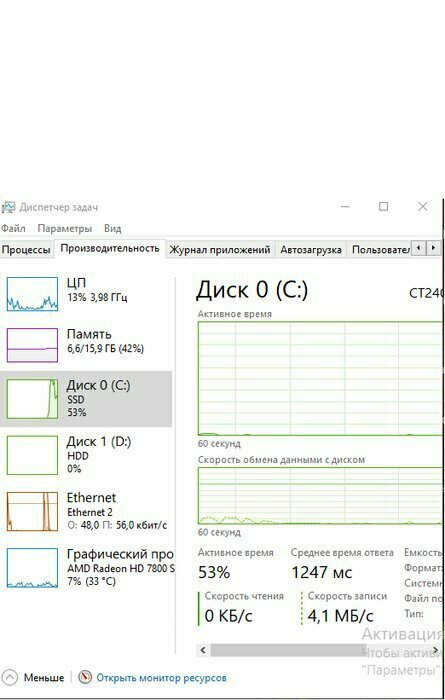Image resolution: width=445 pixels, height=700 pixels.
Task: Click the Открыть монитор ресурсов link
Action: click(x=162, y=678)
